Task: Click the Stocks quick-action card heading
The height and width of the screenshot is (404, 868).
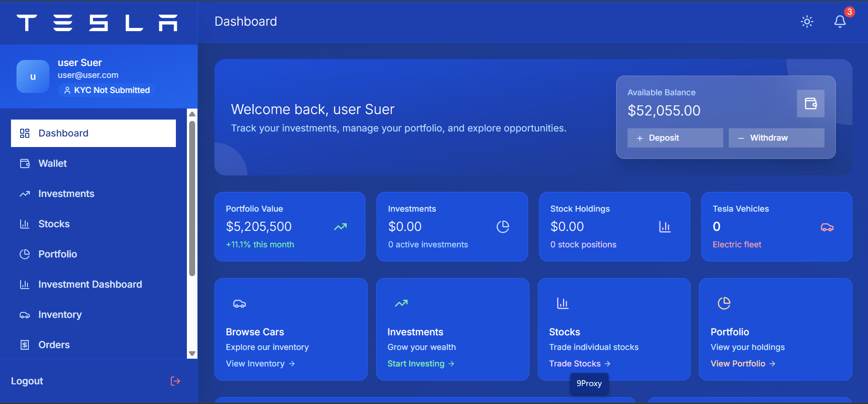Action: (x=565, y=332)
